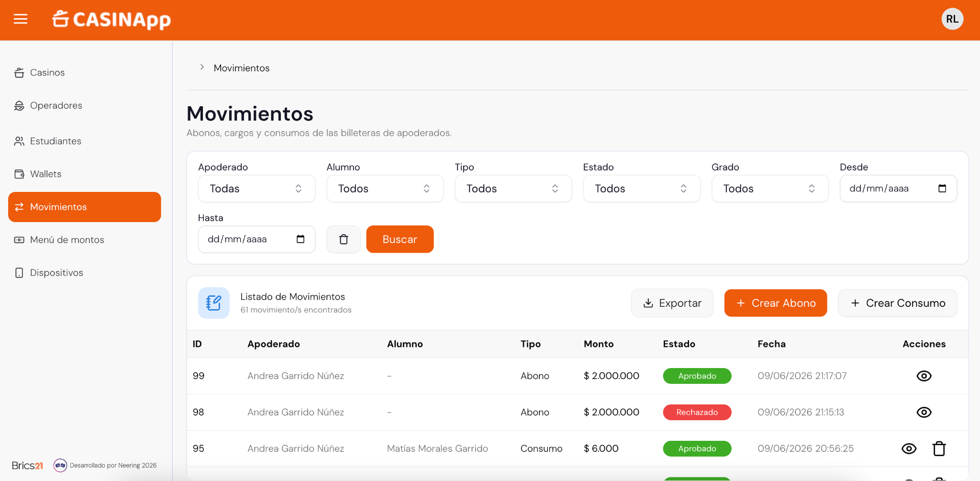980x481 pixels.
Task: Click Movimientos breadcrumb text
Action: [242, 68]
